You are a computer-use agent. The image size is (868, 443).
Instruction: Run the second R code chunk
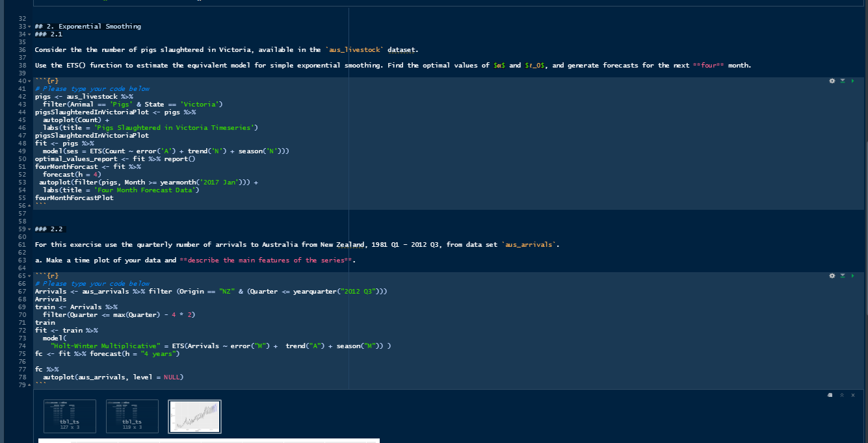(852, 275)
